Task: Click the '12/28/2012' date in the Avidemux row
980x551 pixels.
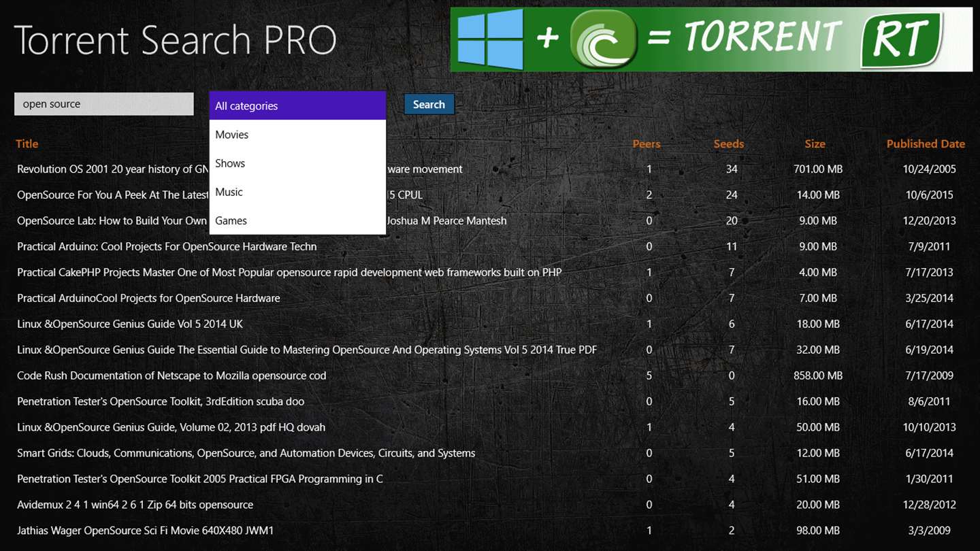Action: [x=930, y=505]
